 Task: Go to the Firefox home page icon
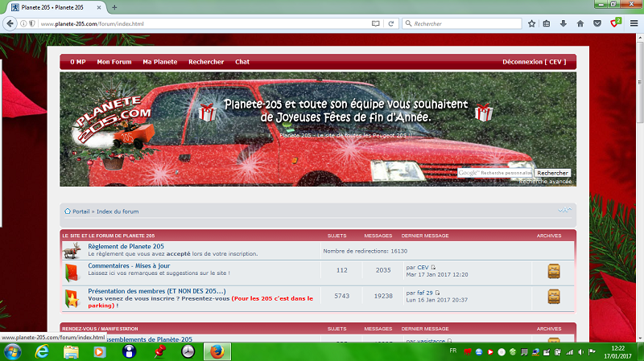pyautogui.click(x=580, y=24)
